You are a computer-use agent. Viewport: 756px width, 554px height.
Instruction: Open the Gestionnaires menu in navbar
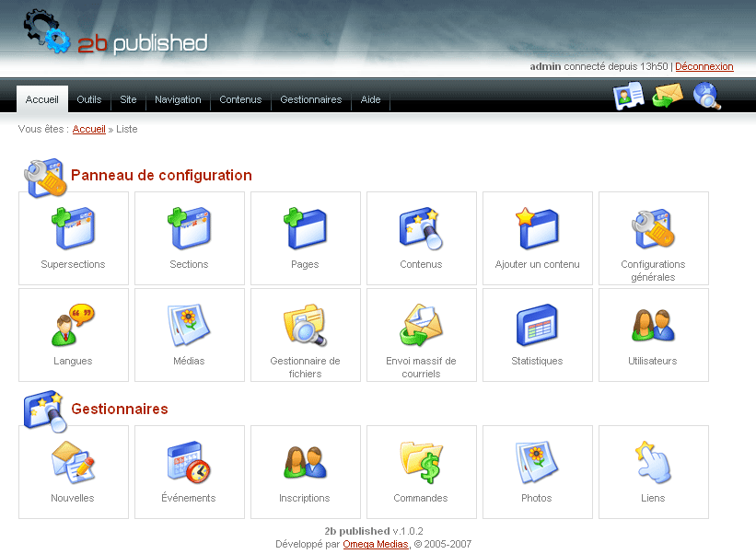click(x=311, y=99)
